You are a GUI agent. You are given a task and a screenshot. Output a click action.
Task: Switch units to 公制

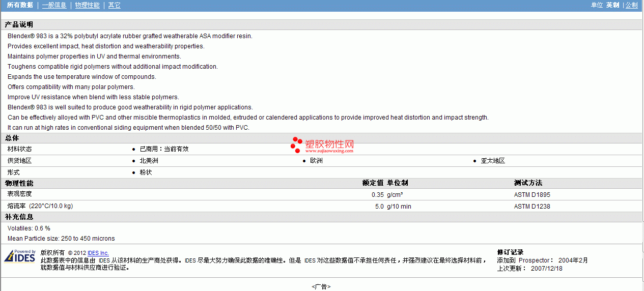(632, 5)
